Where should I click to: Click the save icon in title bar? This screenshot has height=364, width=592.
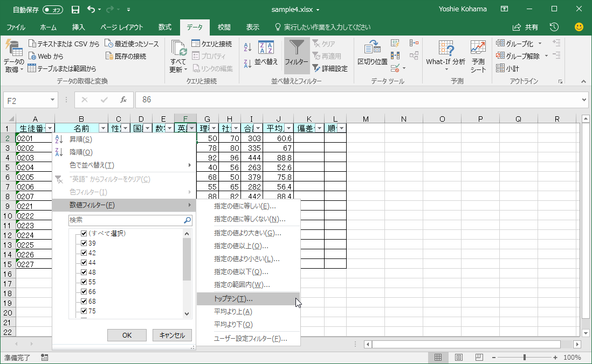(75, 10)
